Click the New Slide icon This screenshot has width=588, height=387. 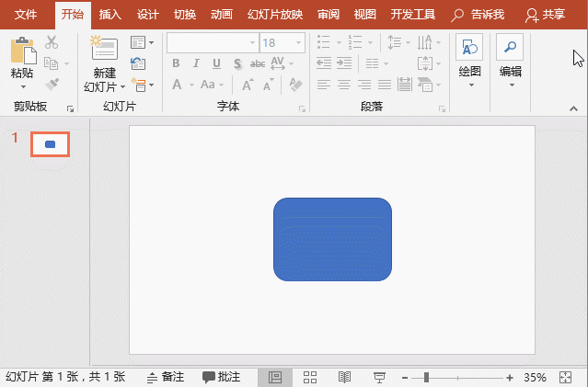[x=103, y=49]
